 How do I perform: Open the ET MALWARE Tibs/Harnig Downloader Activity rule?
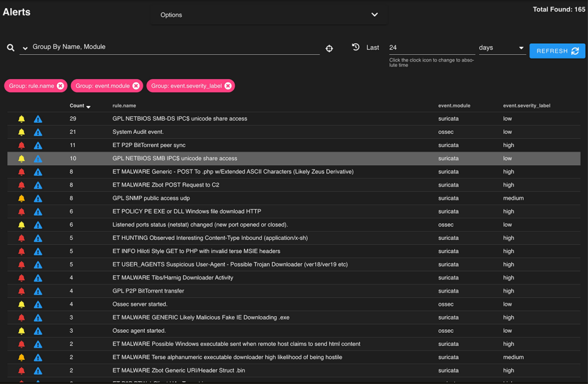coord(172,278)
